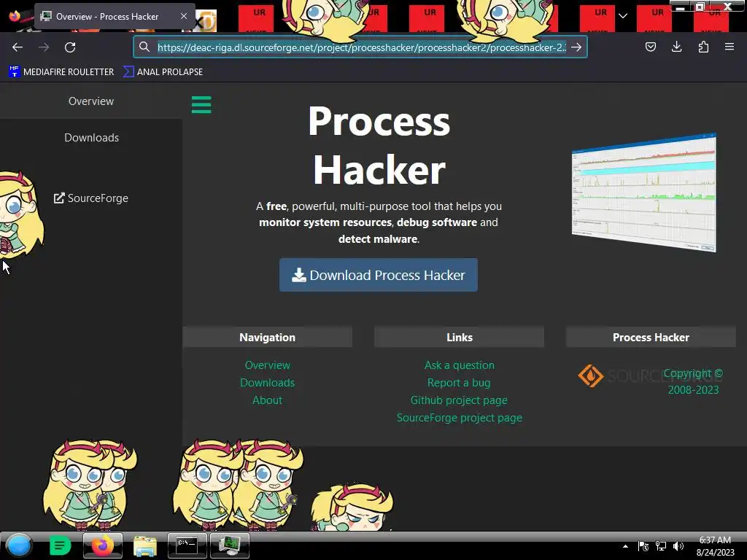Click the Process Hacker screenshot thumbnail
Screen dimensions: 747x560
coord(643,192)
